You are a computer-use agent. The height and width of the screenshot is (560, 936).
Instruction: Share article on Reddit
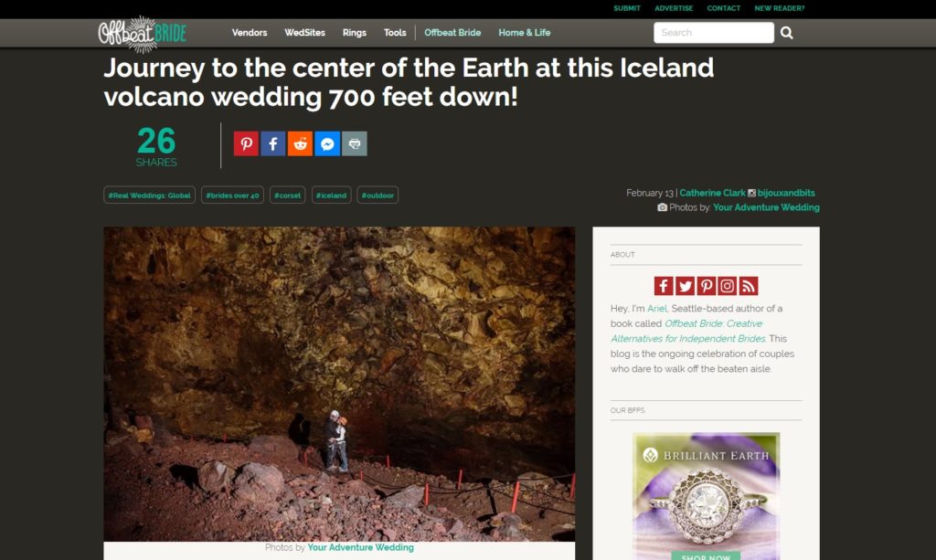pyautogui.click(x=300, y=143)
